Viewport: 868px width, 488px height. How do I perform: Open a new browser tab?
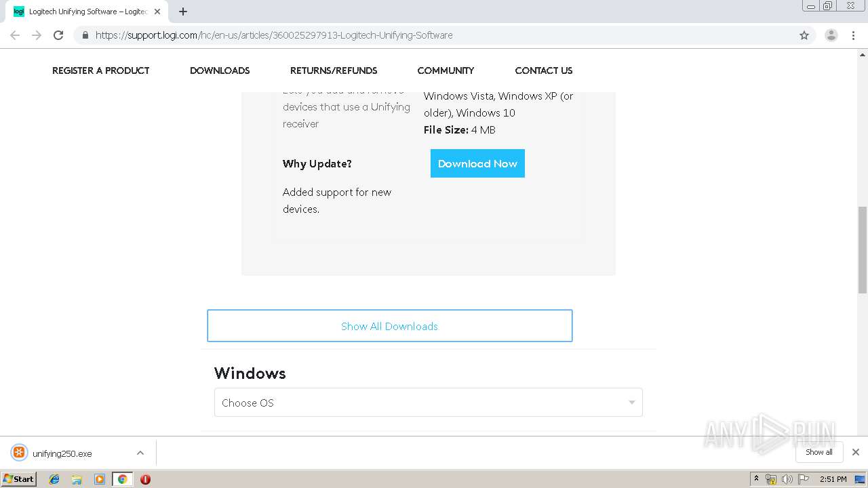tap(183, 12)
